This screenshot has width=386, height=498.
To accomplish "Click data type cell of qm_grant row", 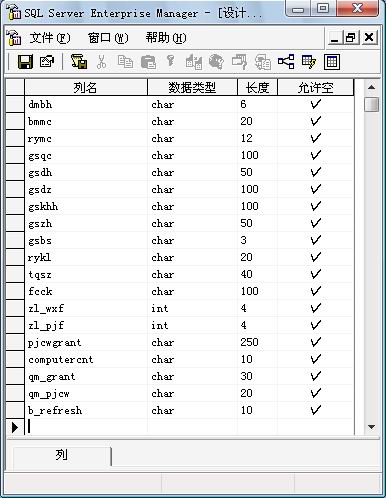I will click(192, 376).
